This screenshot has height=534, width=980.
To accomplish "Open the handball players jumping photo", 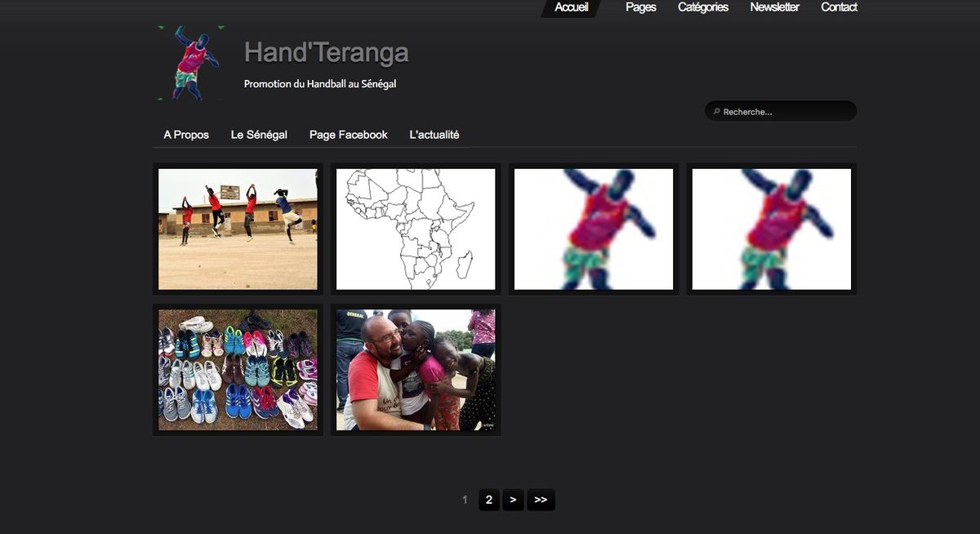I will 238,229.
